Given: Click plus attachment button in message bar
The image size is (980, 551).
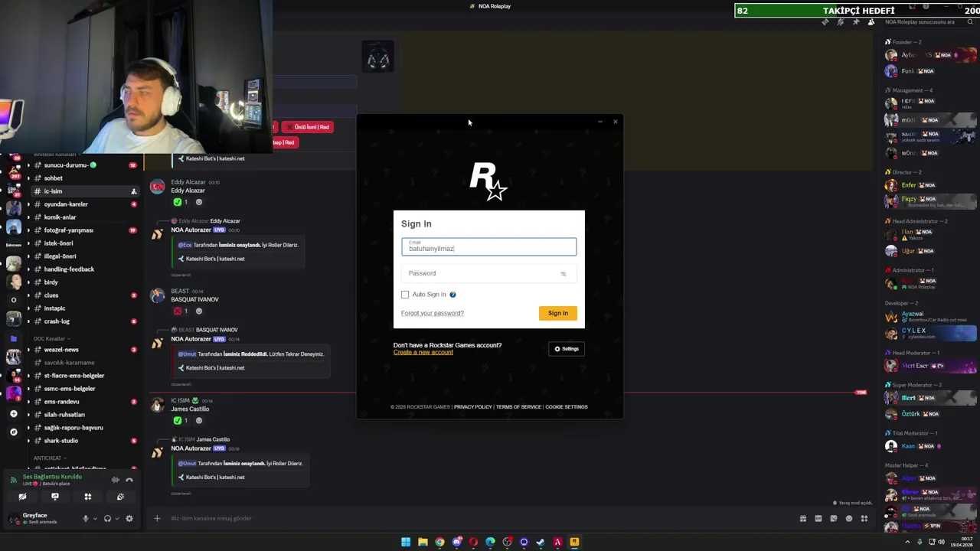Looking at the screenshot, I should coord(157,518).
